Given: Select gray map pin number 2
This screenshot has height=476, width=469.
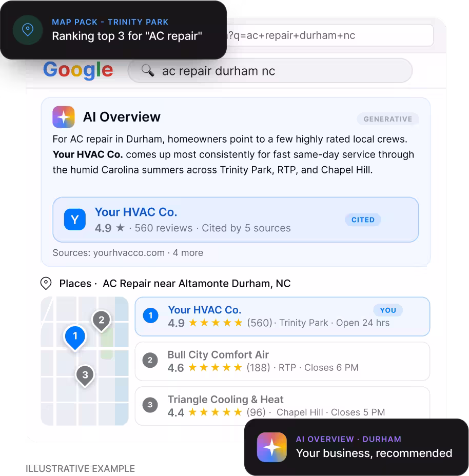Looking at the screenshot, I should pos(102,321).
